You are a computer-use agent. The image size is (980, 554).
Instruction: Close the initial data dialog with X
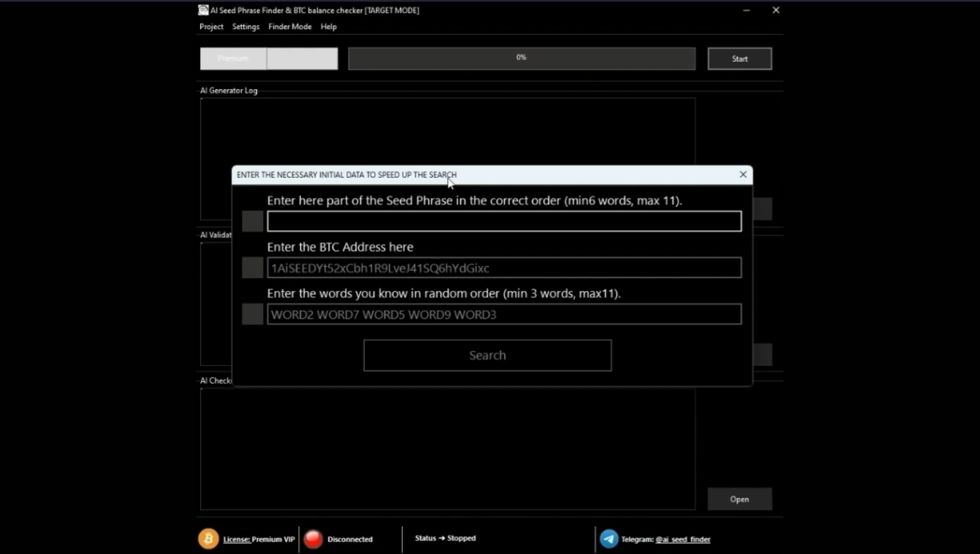coord(742,174)
